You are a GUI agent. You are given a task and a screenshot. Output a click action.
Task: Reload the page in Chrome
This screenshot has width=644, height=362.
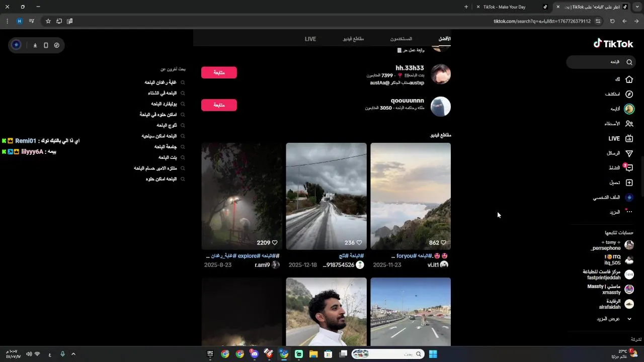click(x=612, y=21)
